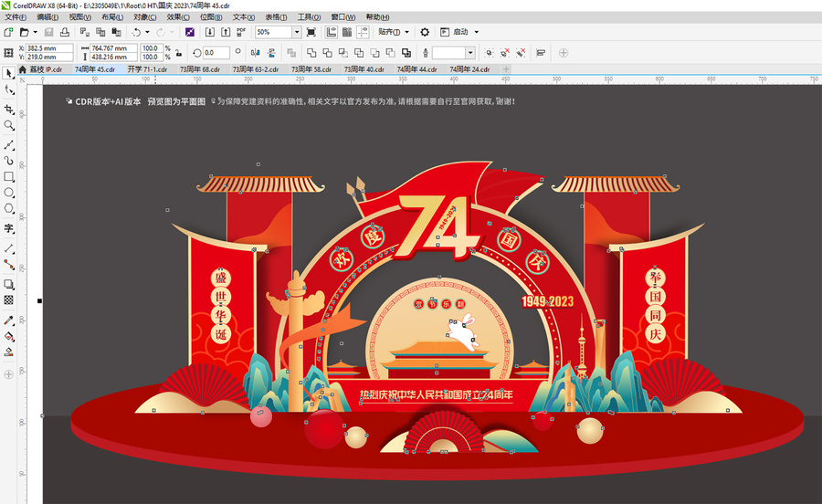Open the Open-file dropdown arrow

[x=35, y=32]
